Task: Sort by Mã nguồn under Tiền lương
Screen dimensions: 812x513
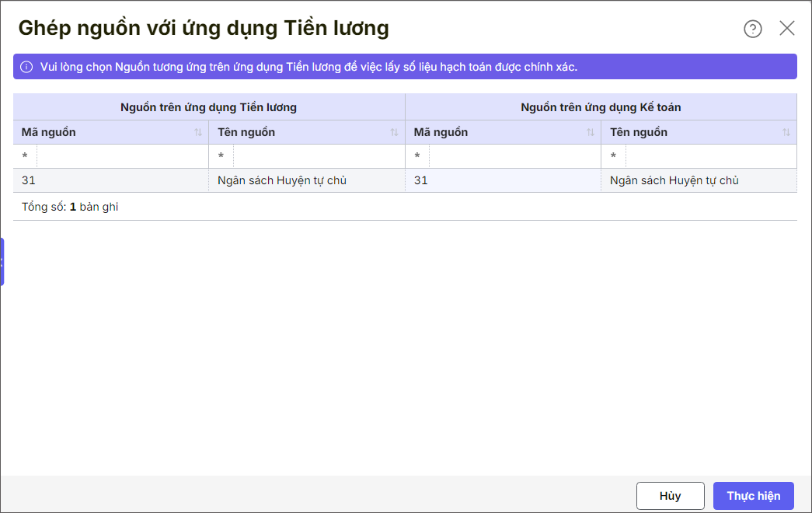Action: click(x=198, y=133)
